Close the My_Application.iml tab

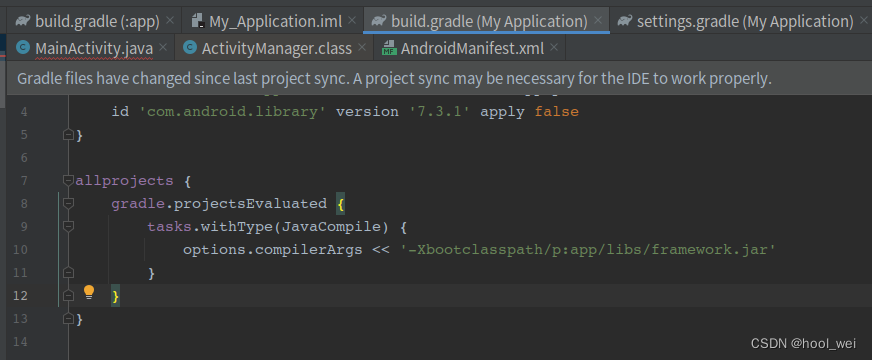click(351, 21)
